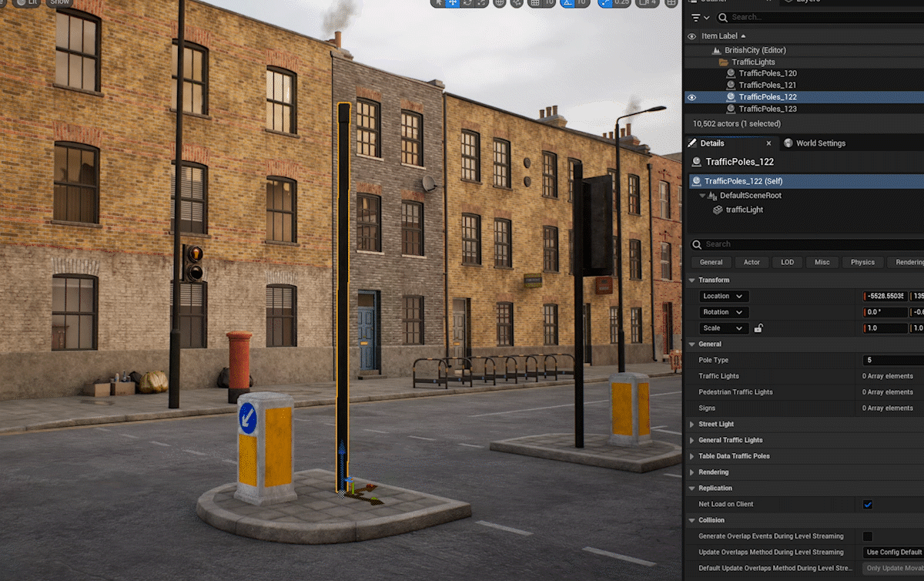Click the actor icon beside TrafficPoles_121
Image resolution: width=924 pixels, height=581 pixels.
pyautogui.click(x=731, y=85)
